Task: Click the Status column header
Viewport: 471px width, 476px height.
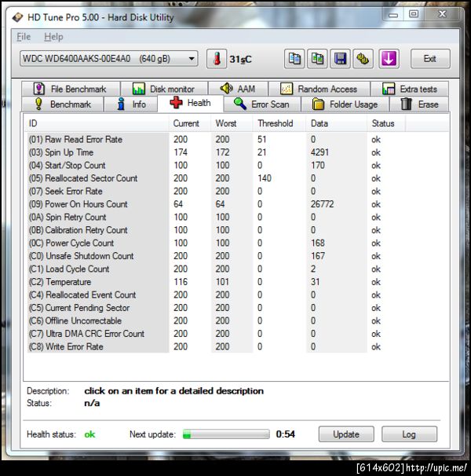Action: point(385,123)
